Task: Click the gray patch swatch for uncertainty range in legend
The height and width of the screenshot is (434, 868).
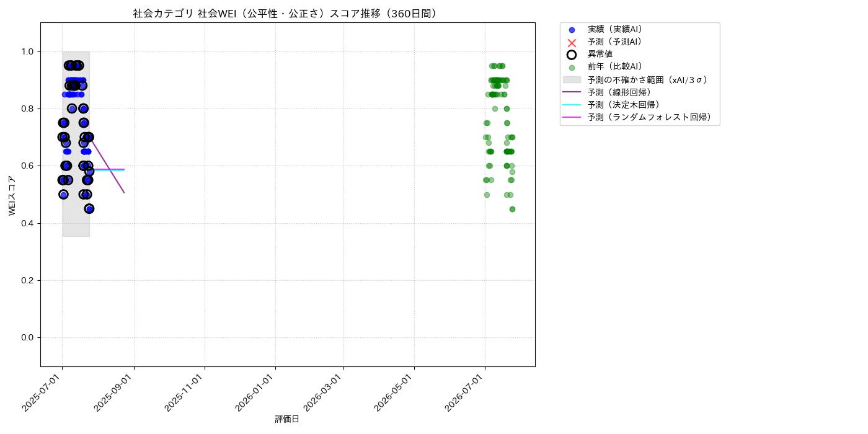Action: point(572,80)
